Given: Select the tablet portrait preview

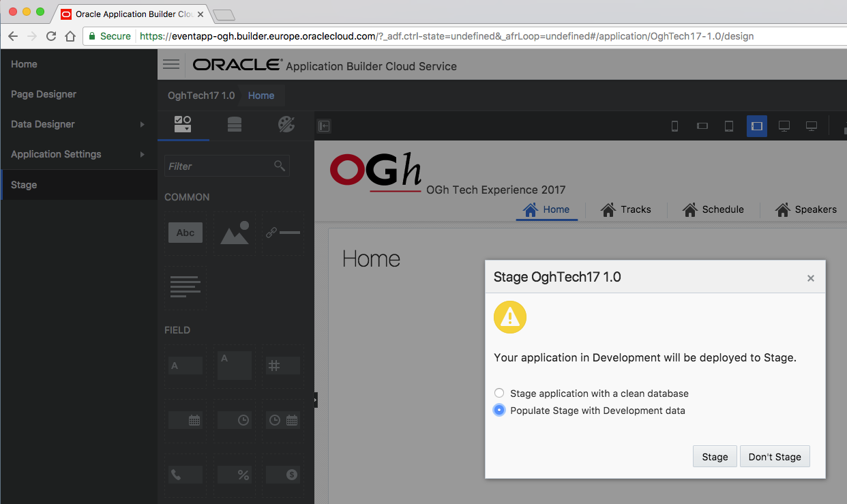Looking at the screenshot, I should [x=729, y=126].
